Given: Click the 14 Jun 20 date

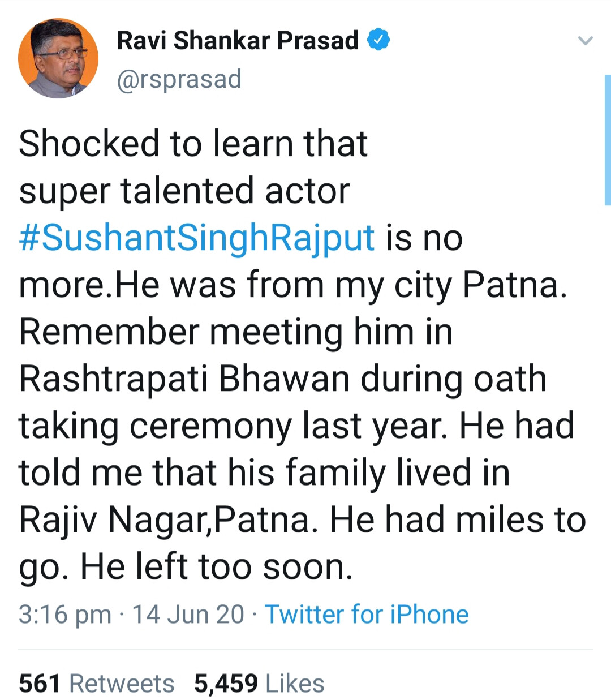Looking at the screenshot, I should tap(188, 615).
